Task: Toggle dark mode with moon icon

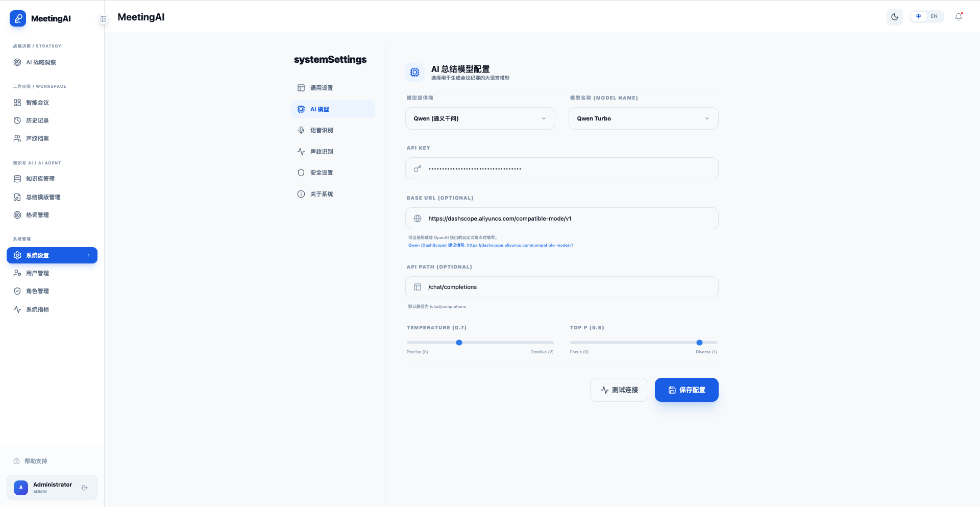Action: pyautogui.click(x=894, y=17)
